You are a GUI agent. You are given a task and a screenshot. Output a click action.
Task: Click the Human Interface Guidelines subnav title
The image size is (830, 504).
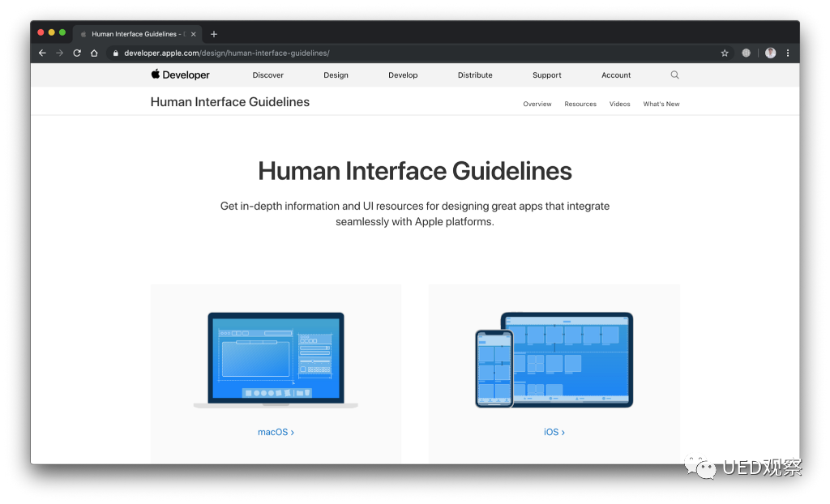229,101
